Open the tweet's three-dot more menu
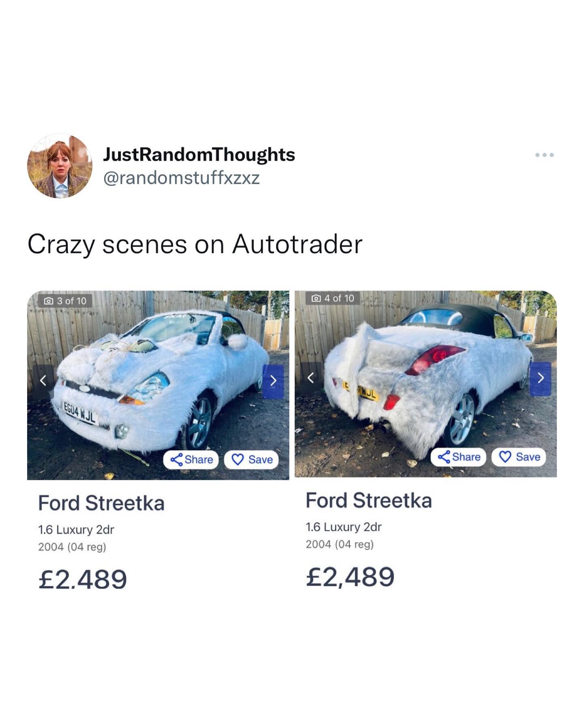This screenshot has width=584, height=728. click(x=544, y=155)
